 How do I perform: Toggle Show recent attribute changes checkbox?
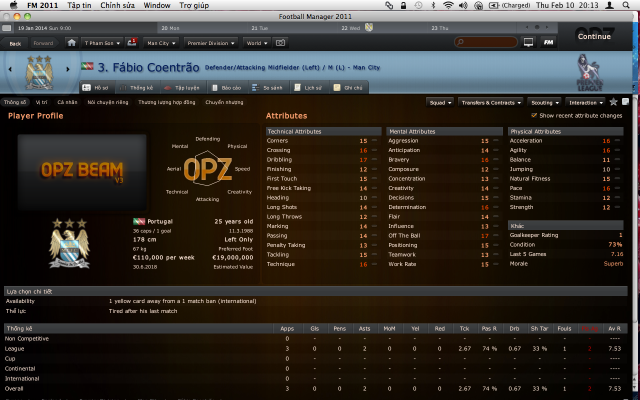pos(534,116)
